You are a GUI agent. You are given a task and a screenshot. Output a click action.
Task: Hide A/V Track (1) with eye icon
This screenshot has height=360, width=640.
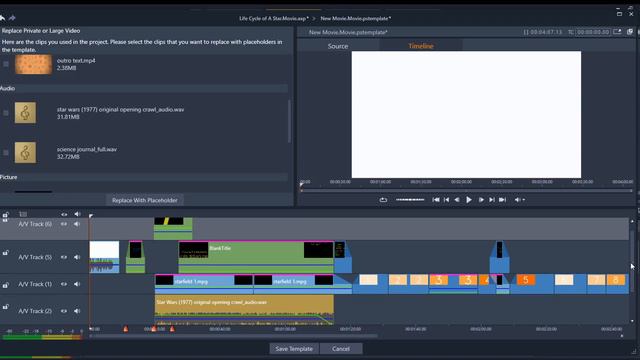64,284
